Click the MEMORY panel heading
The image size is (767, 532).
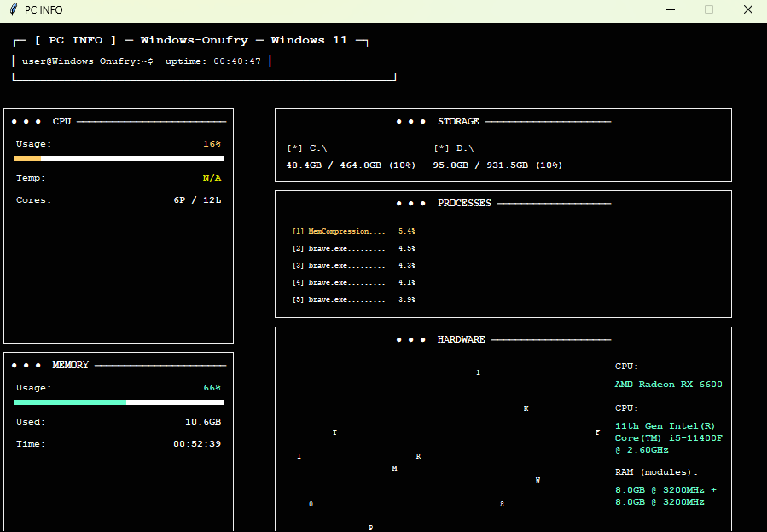[71, 365]
